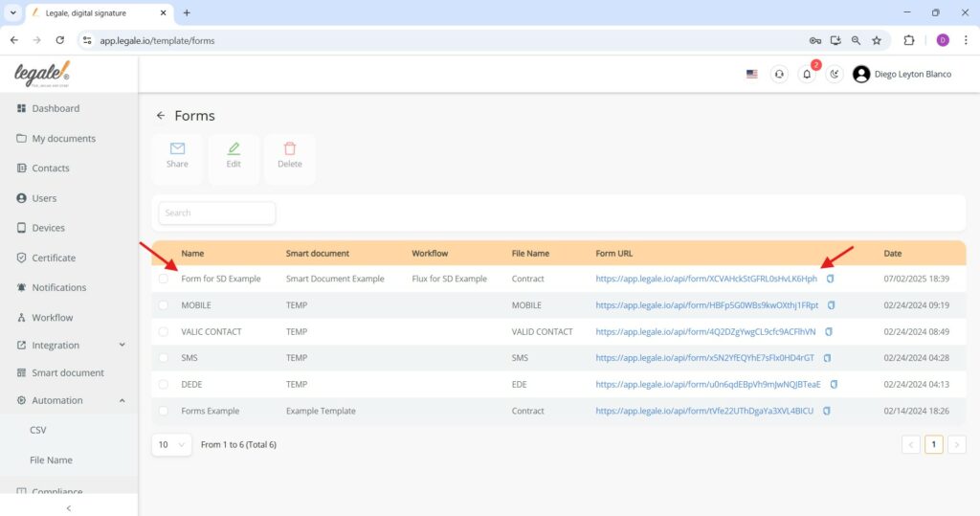
Task: Copy the VALIC CONTACT form URL
Action: coord(829,331)
